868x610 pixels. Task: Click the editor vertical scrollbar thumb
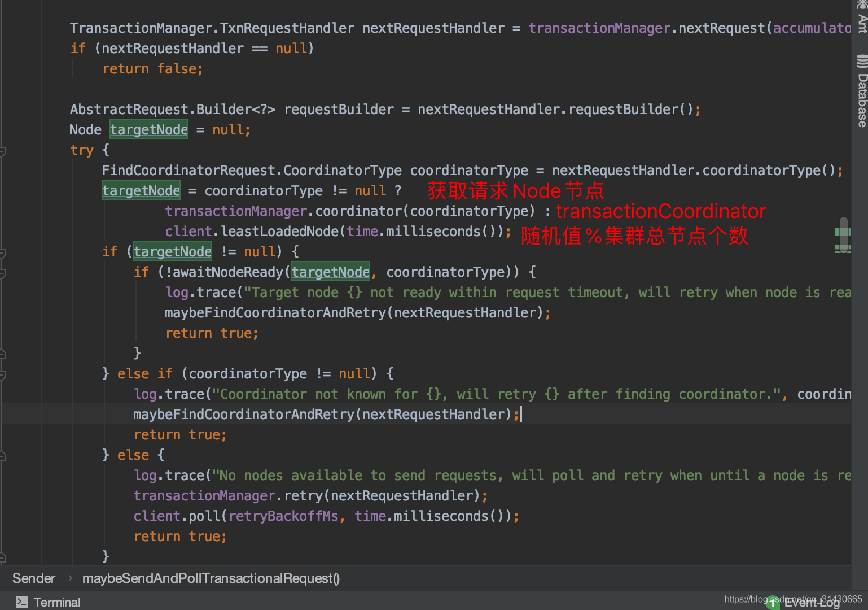coord(844,234)
